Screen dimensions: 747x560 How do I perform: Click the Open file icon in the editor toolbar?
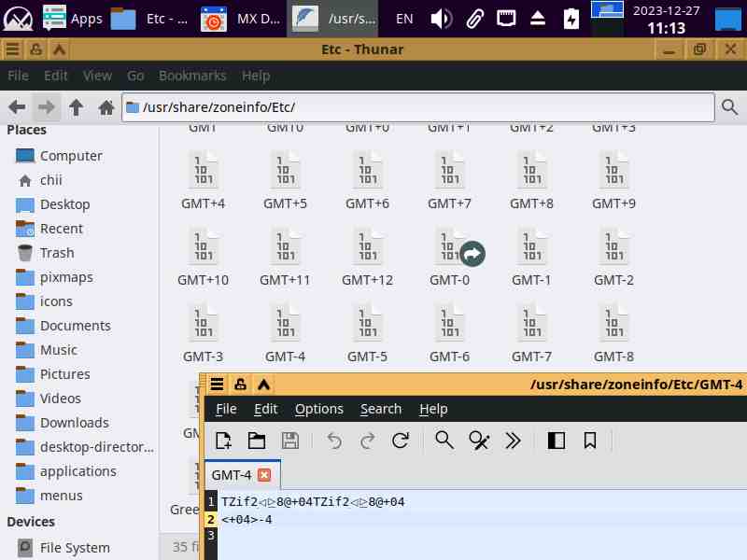pyautogui.click(x=257, y=441)
